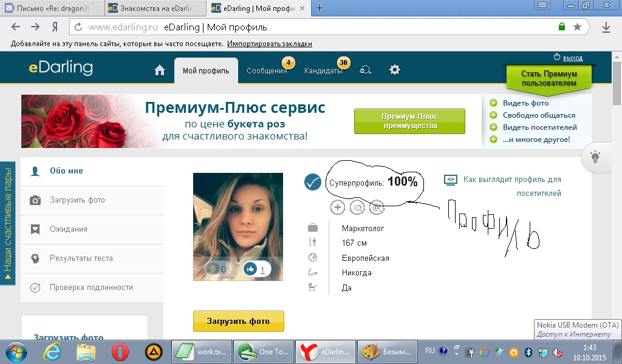
Task: Open search candidates magnifier icon
Action: click(365, 70)
